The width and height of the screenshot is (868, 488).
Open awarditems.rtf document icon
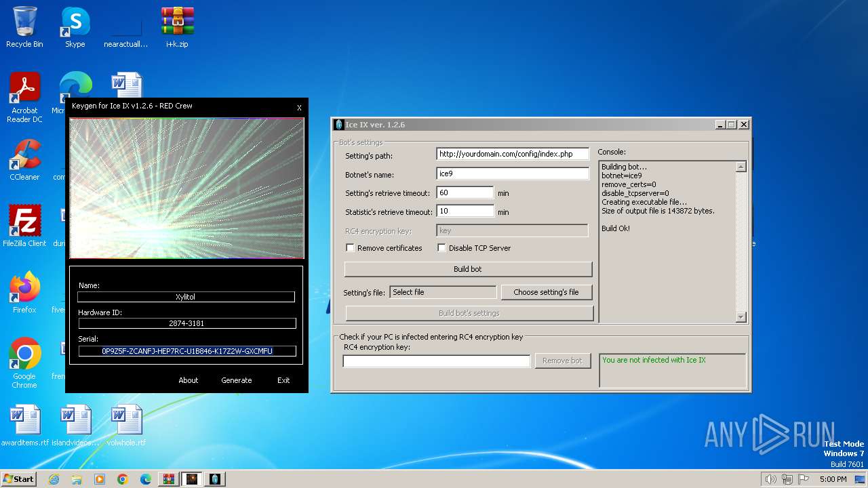pyautogui.click(x=24, y=426)
